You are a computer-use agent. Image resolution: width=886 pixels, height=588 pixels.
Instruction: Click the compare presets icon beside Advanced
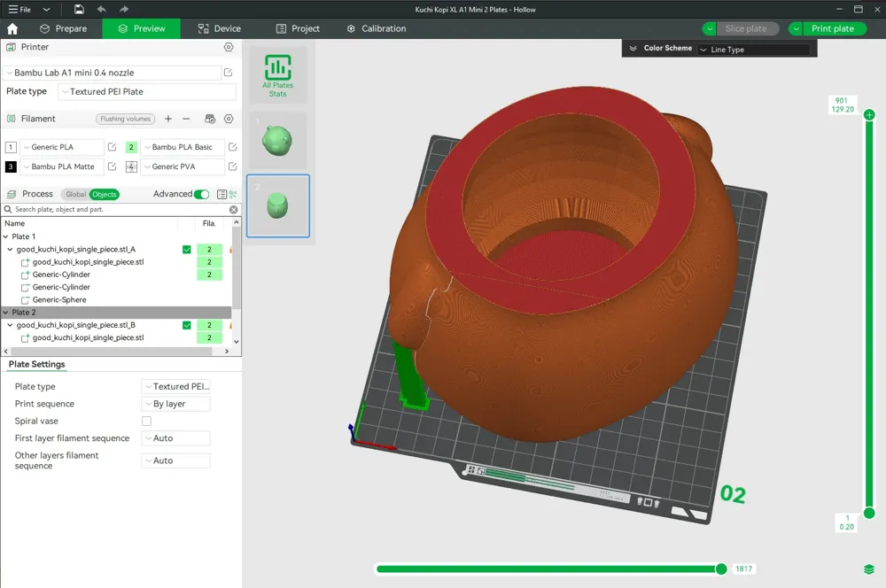click(x=233, y=194)
